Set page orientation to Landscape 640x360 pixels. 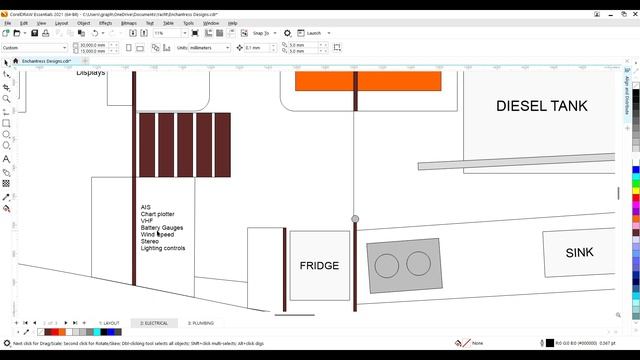coord(140,48)
